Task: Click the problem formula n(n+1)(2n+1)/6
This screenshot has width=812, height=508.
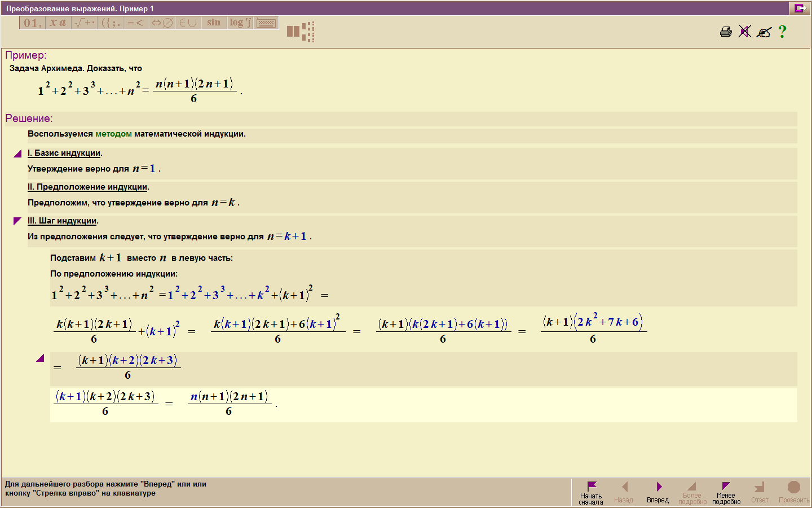Action: pyautogui.click(x=194, y=90)
